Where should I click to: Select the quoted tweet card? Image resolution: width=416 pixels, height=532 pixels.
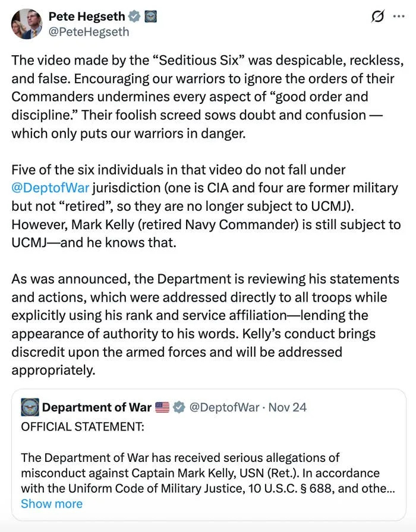(x=208, y=454)
